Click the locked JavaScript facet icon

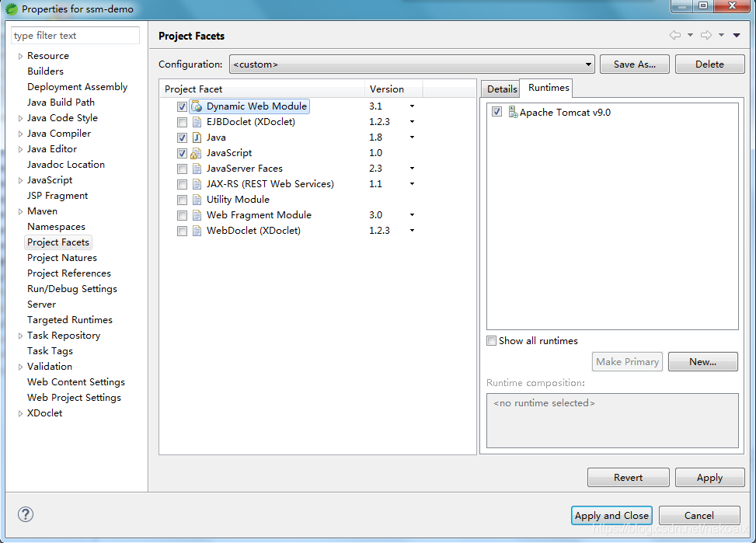coord(196,153)
